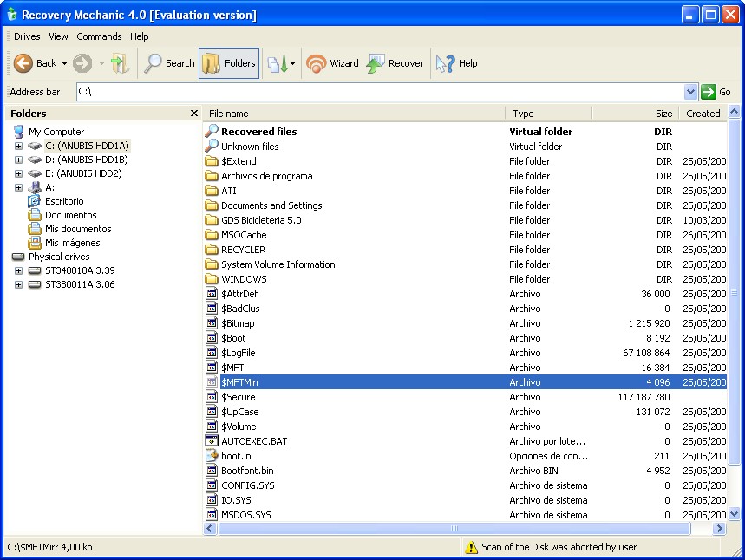Open the sort/view mode dropdown arrow

(292, 63)
